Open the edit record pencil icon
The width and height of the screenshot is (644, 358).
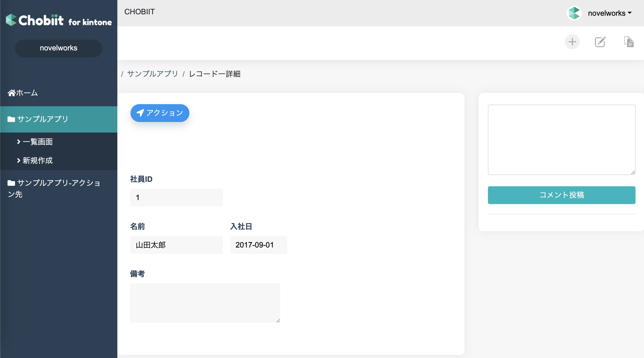click(x=600, y=42)
